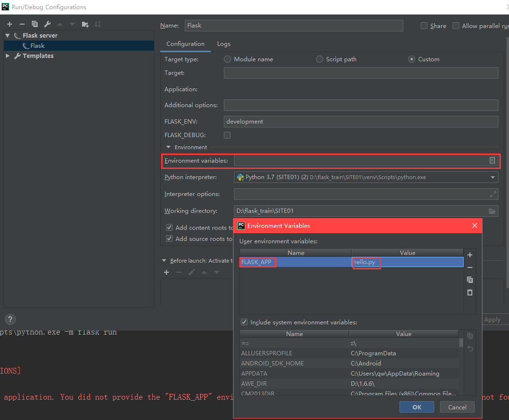This screenshot has height=420, width=509.
Task: Select the Script path target type
Action: [x=319, y=59]
